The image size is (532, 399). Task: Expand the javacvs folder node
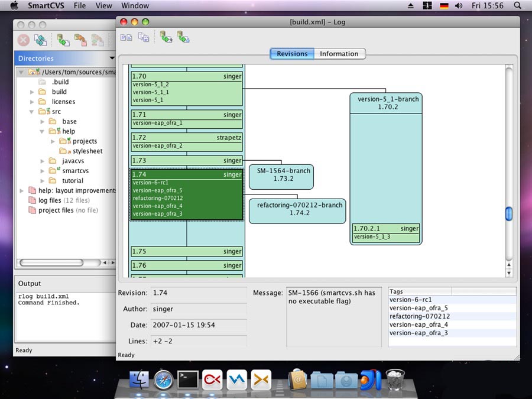coord(43,161)
